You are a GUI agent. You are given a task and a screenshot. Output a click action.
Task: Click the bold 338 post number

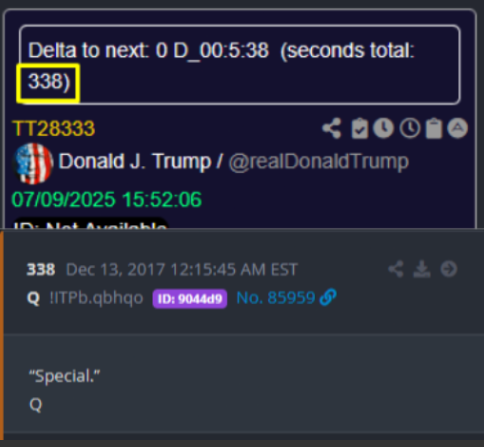tap(41, 269)
